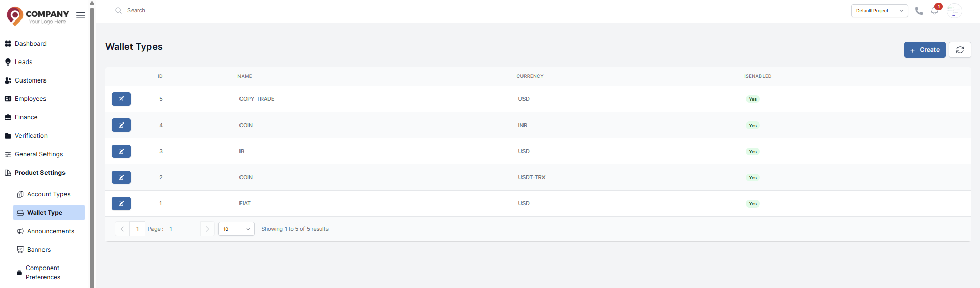Click the refresh icon beside Create

pyautogui.click(x=960, y=50)
